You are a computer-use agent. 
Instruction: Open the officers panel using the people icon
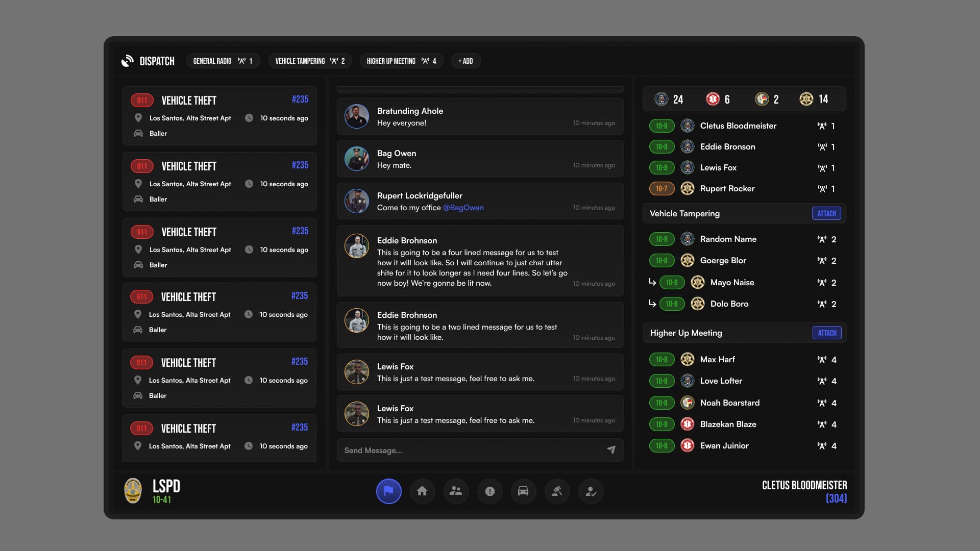[456, 491]
